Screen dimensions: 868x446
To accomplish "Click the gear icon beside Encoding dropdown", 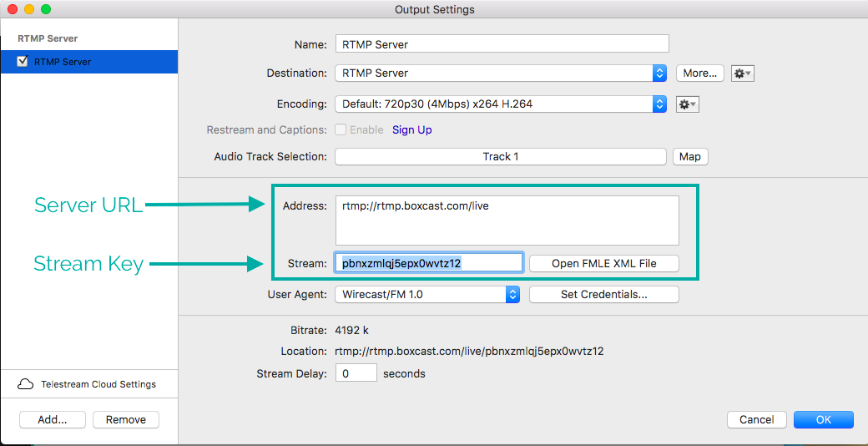I will tap(687, 104).
